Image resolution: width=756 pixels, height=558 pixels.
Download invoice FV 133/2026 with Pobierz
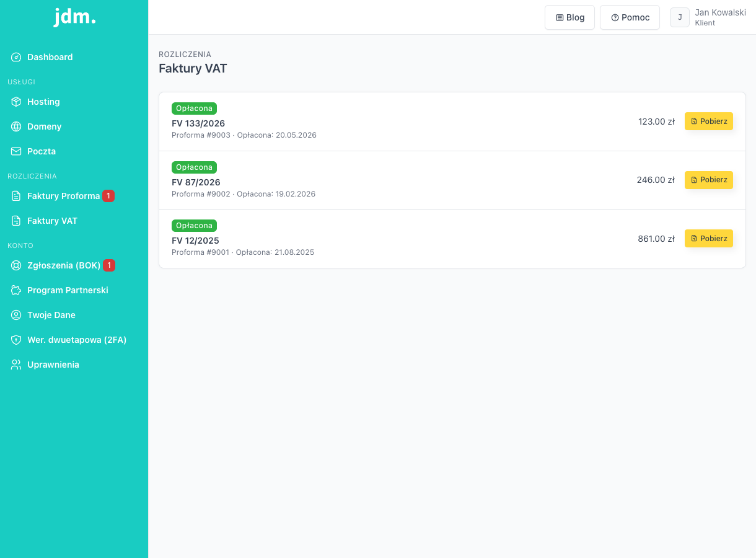click(x=709, y=122)
